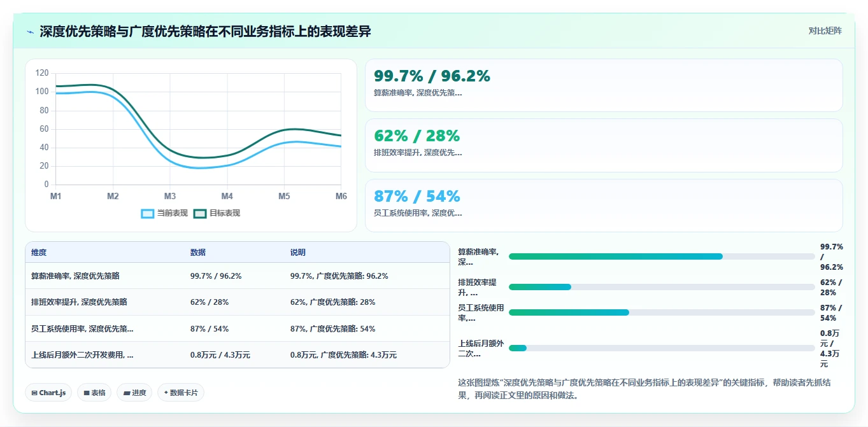Toggle the 目标表现 legend series
Screen dimensions: 868x427
[x=217, y=213]
